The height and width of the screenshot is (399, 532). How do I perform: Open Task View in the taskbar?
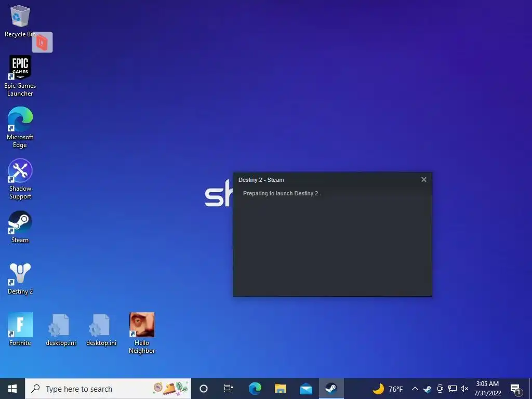pyautogui.click(x=229, y=389)
